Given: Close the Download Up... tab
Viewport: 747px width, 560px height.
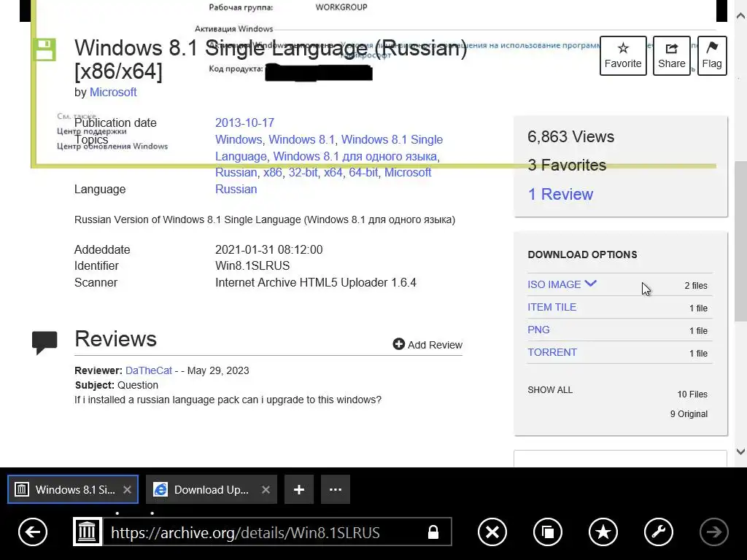Looking at the screenshot, I should pyautogui.click(x=266, y=489).
